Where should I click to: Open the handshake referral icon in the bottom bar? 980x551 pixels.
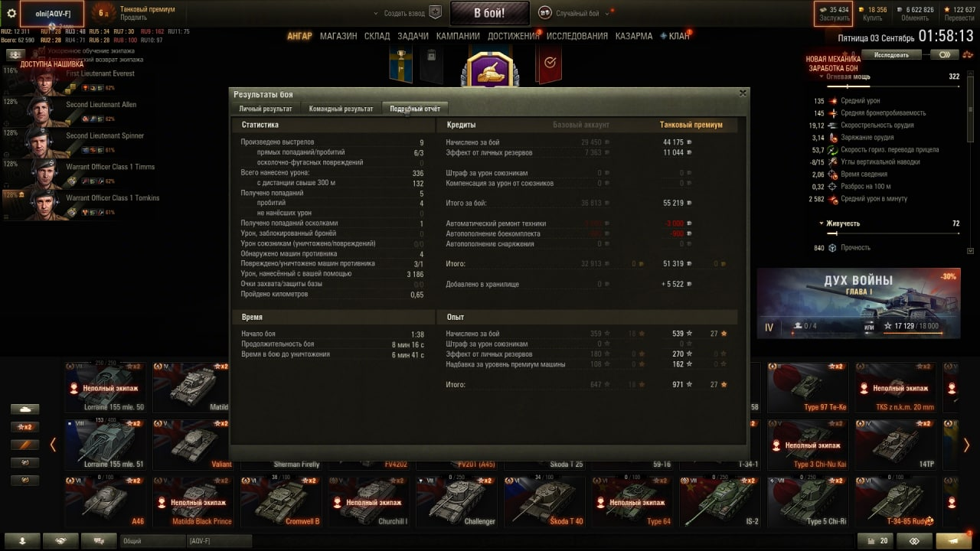(x=60, y=540)
